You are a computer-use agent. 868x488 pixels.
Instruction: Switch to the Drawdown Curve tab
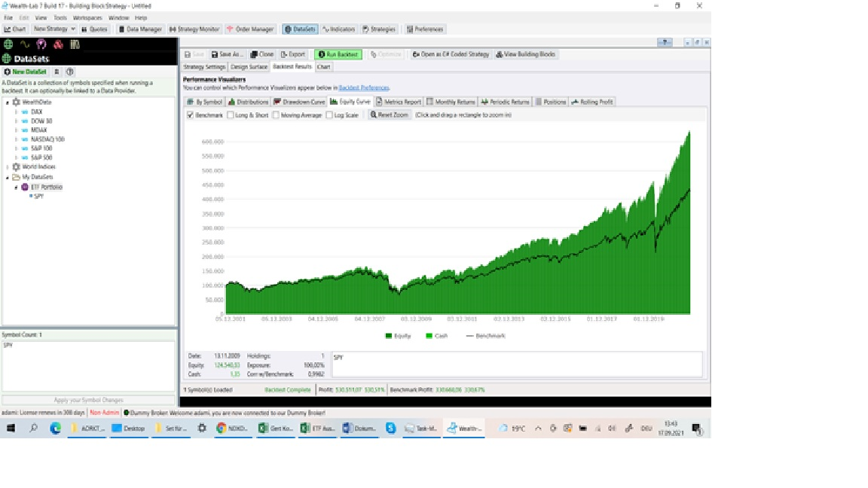[x=299, y=102]
